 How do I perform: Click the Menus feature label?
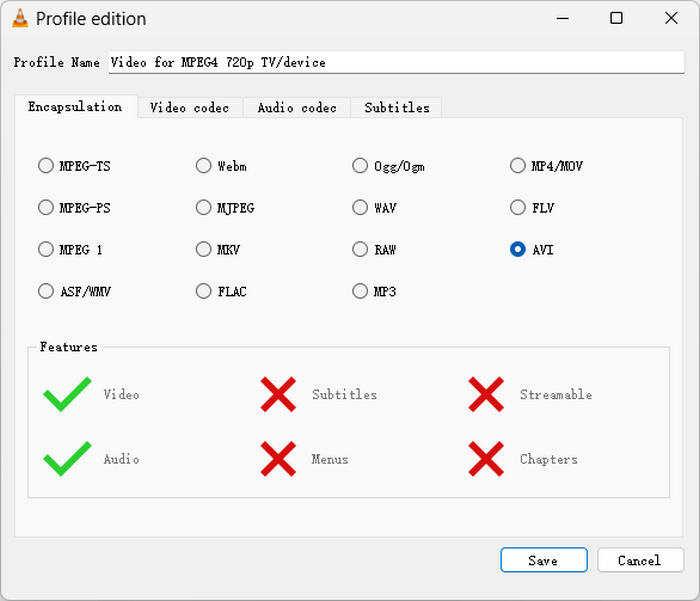click(330, 459)
